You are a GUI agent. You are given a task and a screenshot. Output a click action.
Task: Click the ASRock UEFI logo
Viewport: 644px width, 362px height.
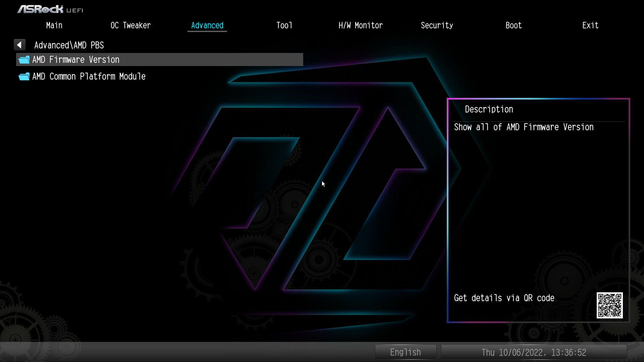tap(50, 9)
